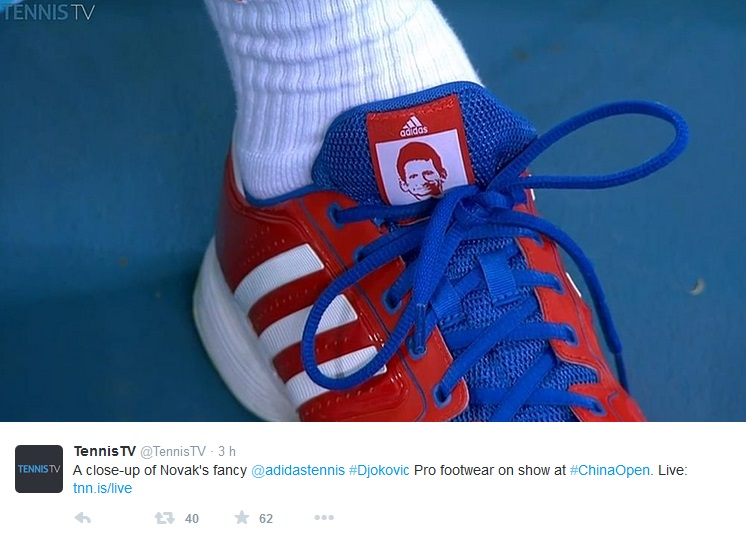The width and height of the screenshot is (746, 541).
Task: Open the #ChinaOpen hashtag
Action: pyautogui.click(x=610, y=470)
